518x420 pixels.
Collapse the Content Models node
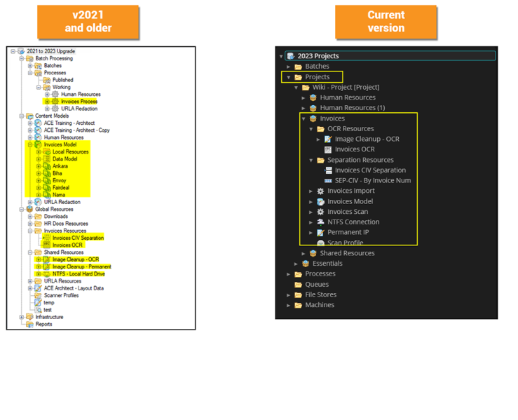tap(22, 116)
